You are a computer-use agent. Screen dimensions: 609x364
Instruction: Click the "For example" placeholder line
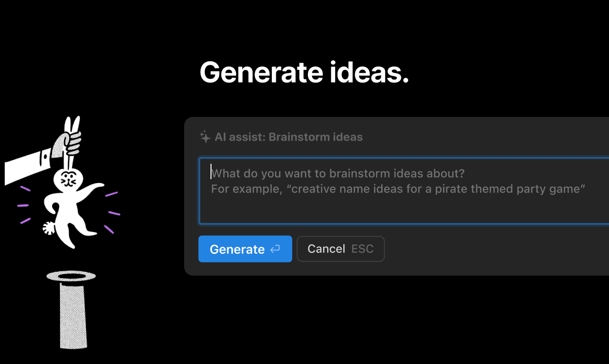coord(398,189)
